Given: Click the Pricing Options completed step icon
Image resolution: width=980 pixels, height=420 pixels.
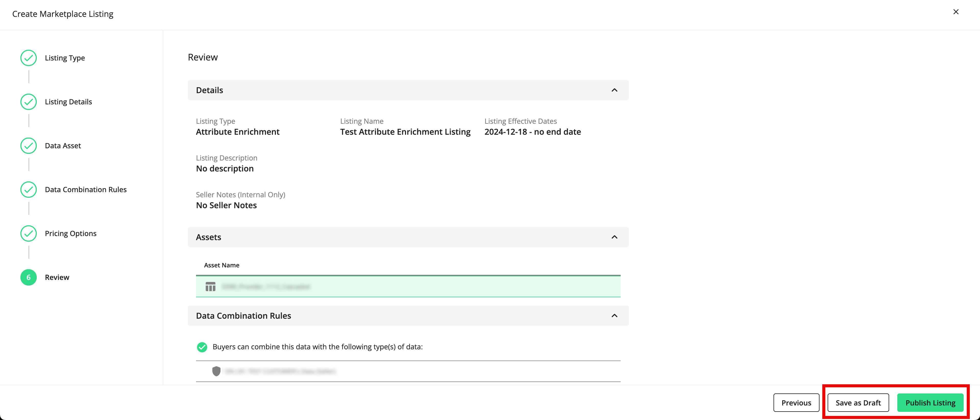Looking at the screenshot, I should [28, 233].
